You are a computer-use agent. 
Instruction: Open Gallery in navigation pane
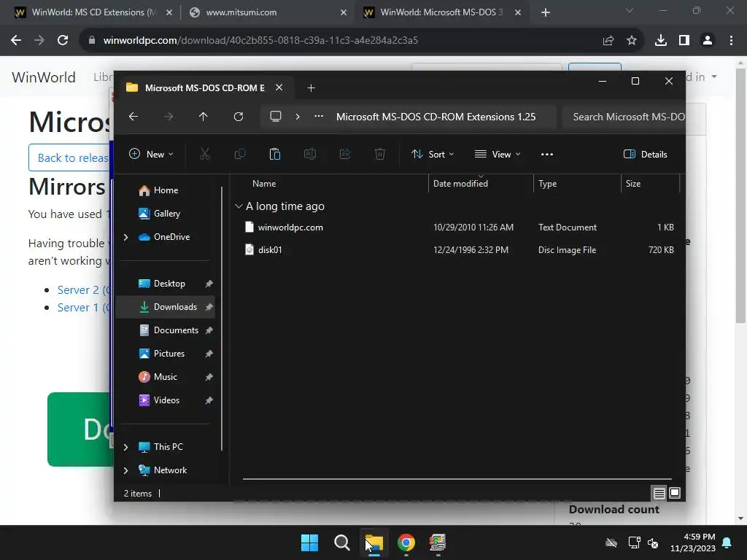coord(166,214)
